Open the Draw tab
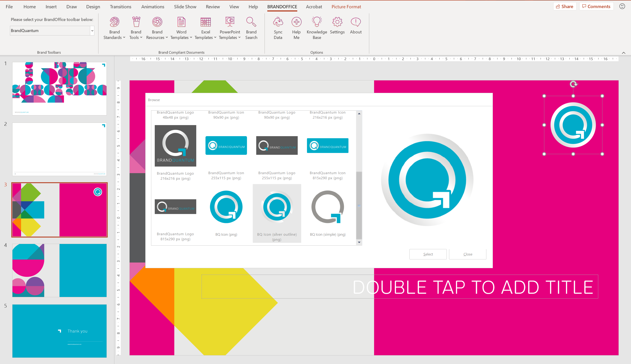The image size is (631, 364). click(x=71, y=7)
